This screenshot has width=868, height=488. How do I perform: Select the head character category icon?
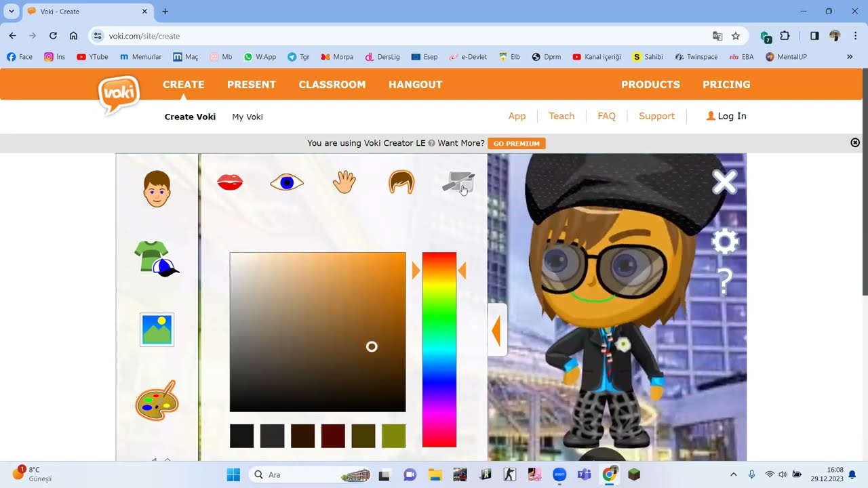click(x=157, y=188)
